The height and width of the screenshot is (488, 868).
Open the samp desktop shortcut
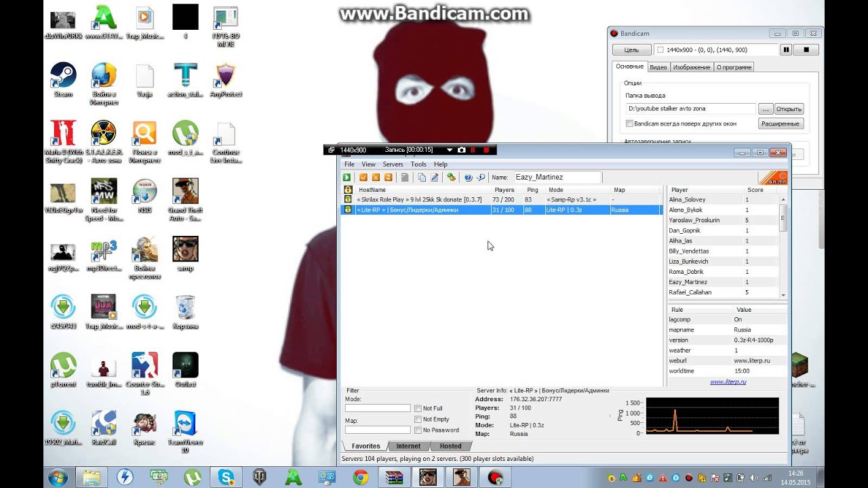185,254
